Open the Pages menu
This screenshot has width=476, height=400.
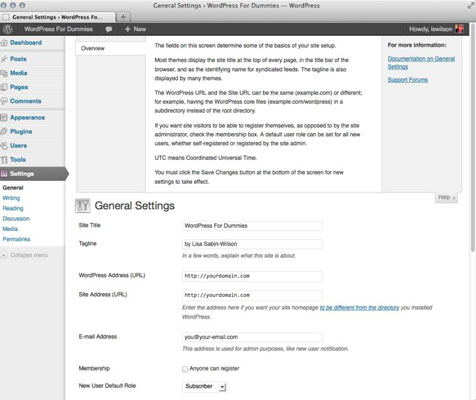tap(19, 87)
